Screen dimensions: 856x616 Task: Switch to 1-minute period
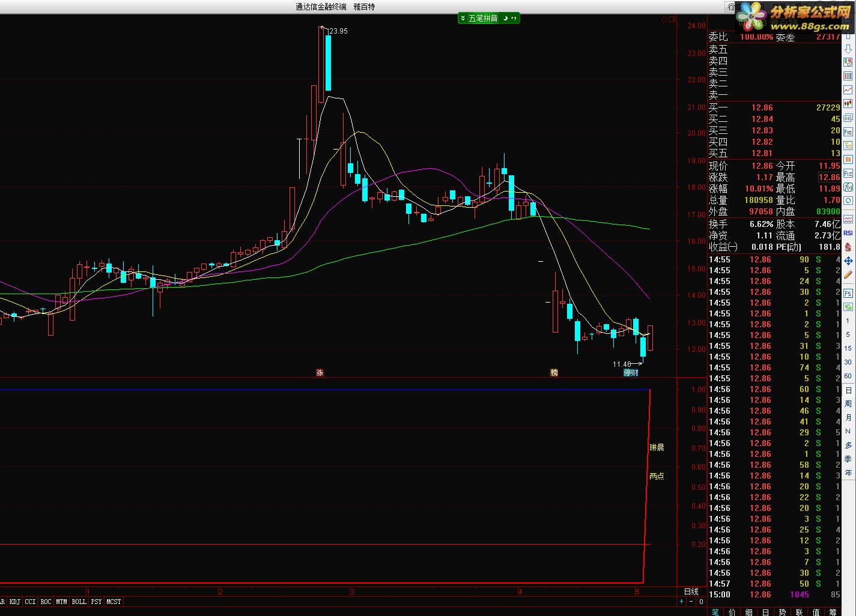pyautogui.click(x=848, y=321)
